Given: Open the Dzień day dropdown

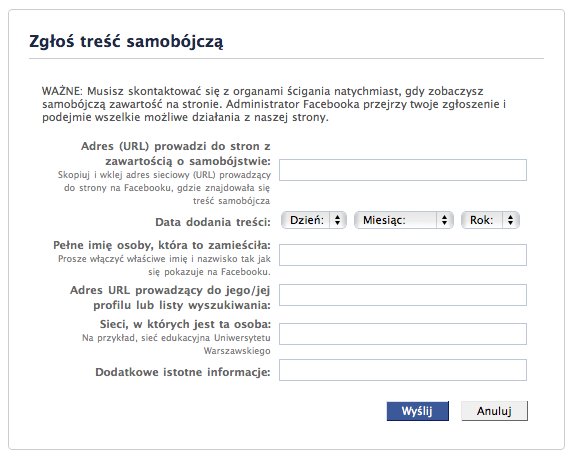Looking at the screenshot, I should [x=314, y=220].
